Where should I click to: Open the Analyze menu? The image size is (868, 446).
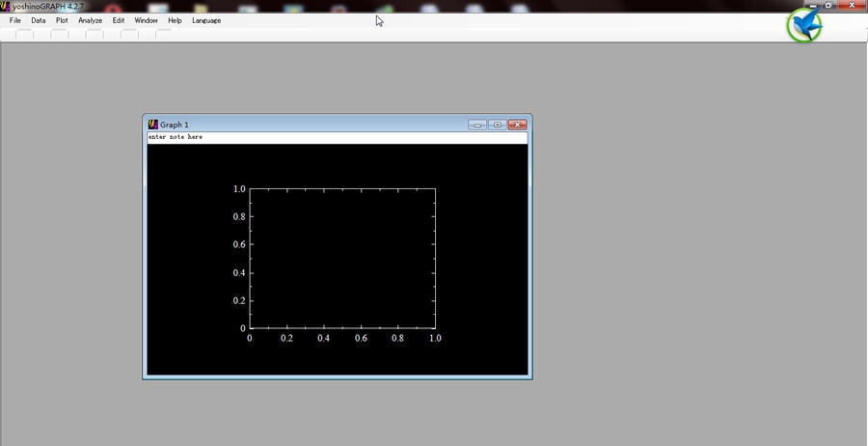pos(90,20)
